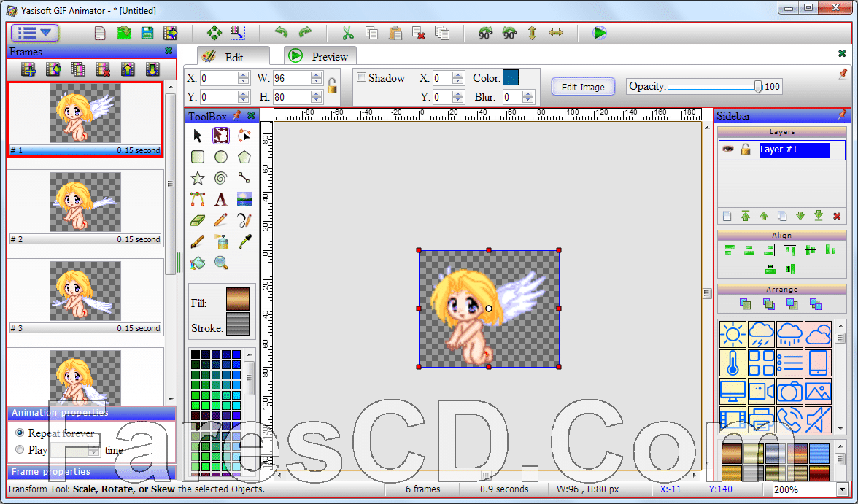Screen dimensions: 858x504
Task: Click the sun weather icon in Sidebar
Action: (x=733, y=334)
